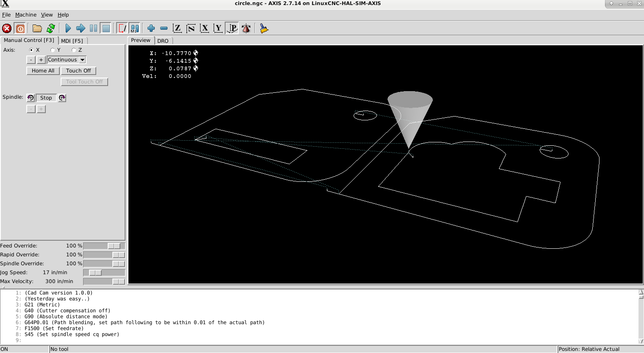Select the Z axis radio button
Viewport: 644px width, 353px height.
[74, 50]
